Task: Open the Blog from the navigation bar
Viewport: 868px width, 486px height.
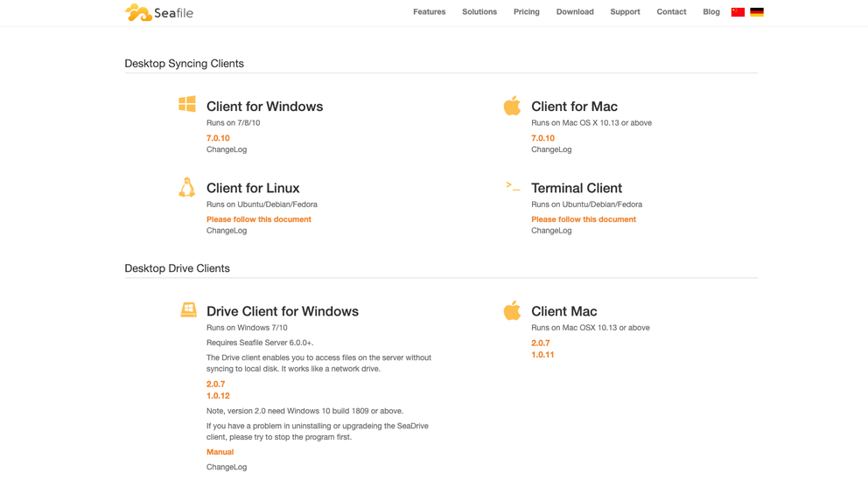Action: coord(710,12)
